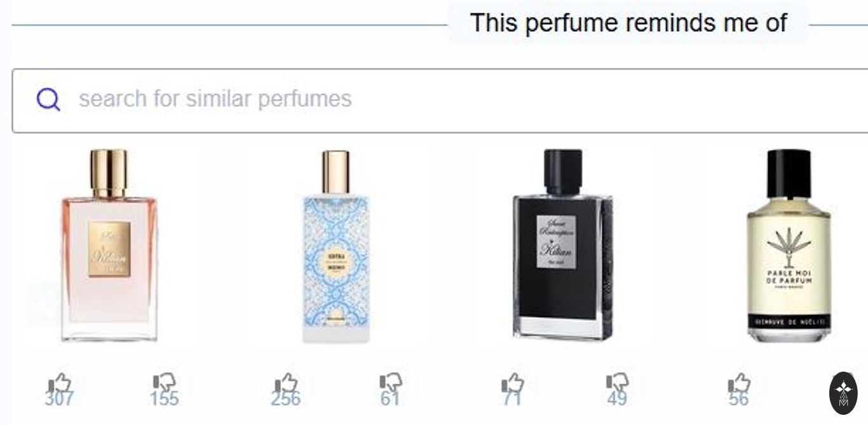Thumbs down the blue Memo bottle
The image size is (868, 425).
point(391,383)
